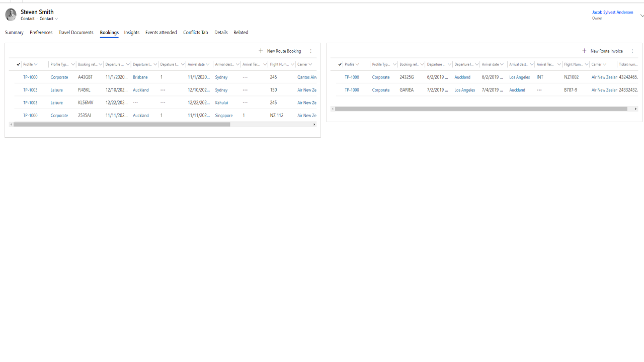Click the New Route Invoice button
Screen dimensions: 644x362
pyautogui.click(x=602, y=51)
